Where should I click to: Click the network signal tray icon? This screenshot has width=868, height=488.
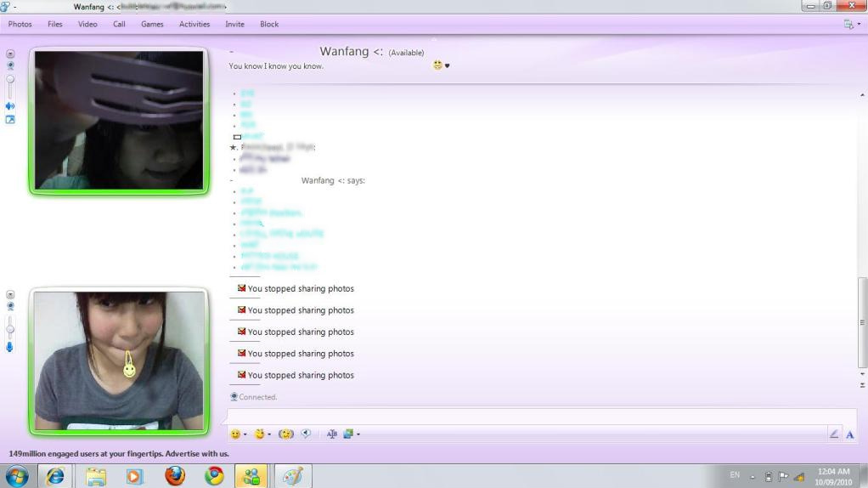pos(799,476)
